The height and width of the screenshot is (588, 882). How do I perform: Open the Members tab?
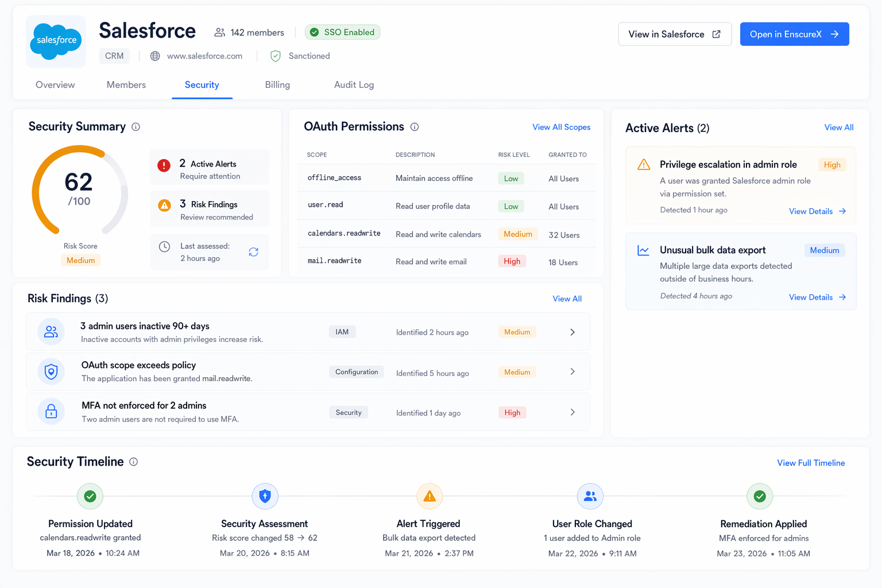coord(126,84)
